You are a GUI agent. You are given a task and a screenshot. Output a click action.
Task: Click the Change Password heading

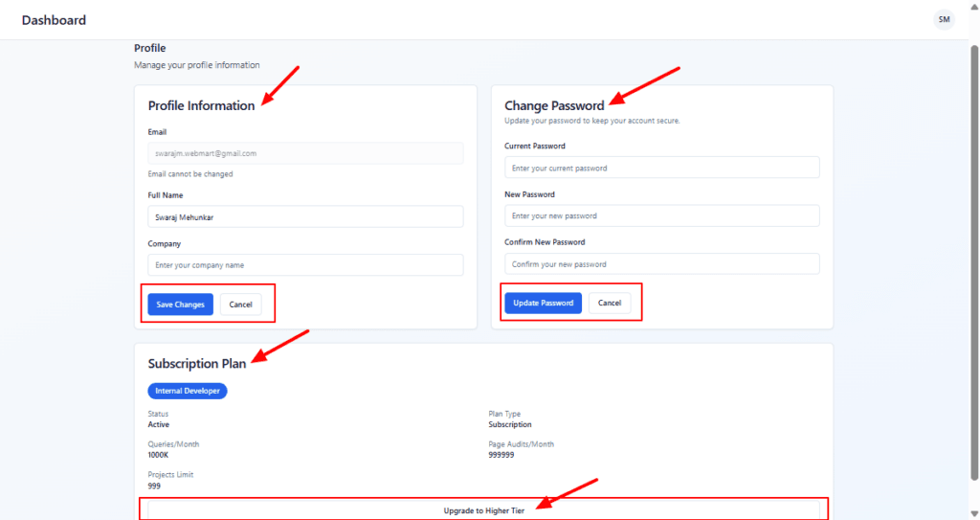click(554, 105)
